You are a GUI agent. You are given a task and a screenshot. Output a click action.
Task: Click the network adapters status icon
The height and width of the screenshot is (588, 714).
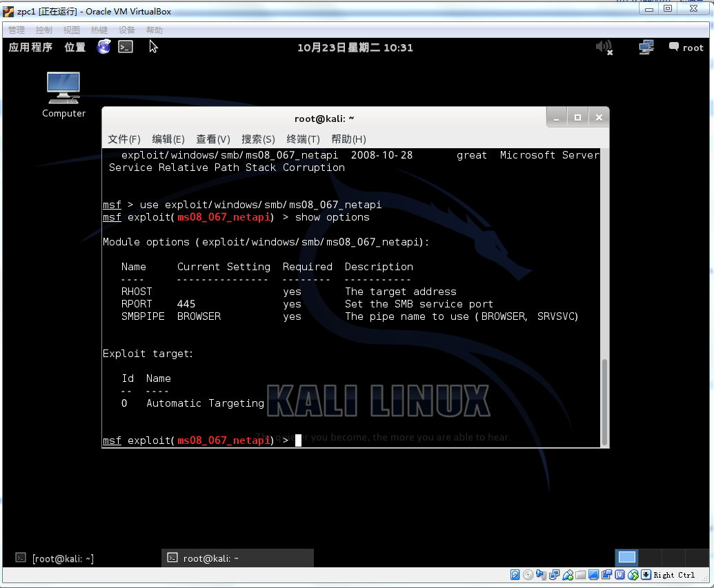point(554,575)
